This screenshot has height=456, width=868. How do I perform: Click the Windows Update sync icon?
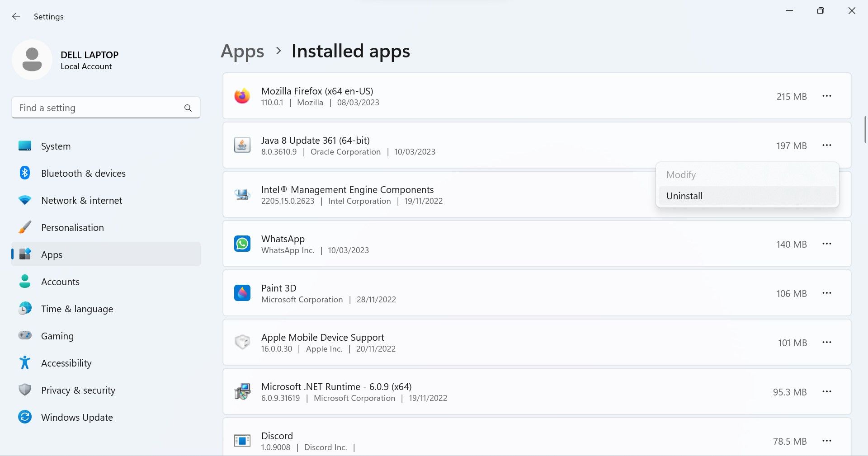coord(25,417)
